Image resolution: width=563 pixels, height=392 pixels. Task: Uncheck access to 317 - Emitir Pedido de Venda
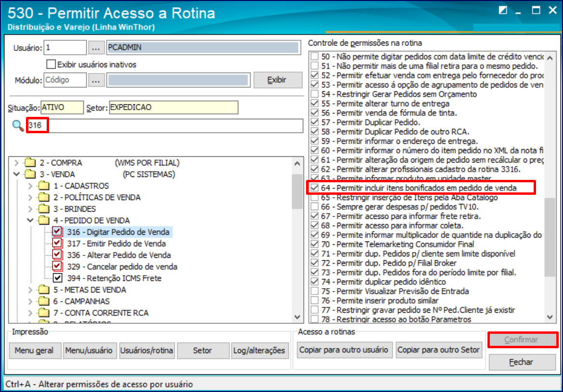tap(57, 243)
